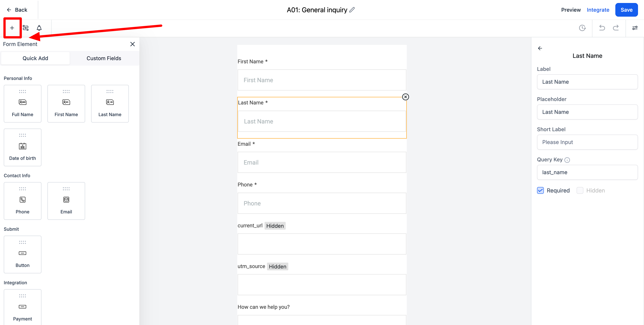Click the 'Contact Info' section heading
Viewport: 644px width, 325px height.
[x=17, y=176]
